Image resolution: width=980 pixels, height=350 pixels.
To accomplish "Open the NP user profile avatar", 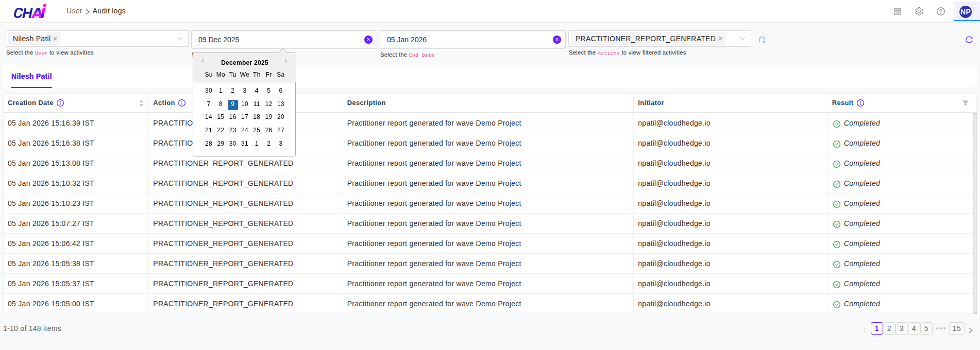I will coord(965,12).
